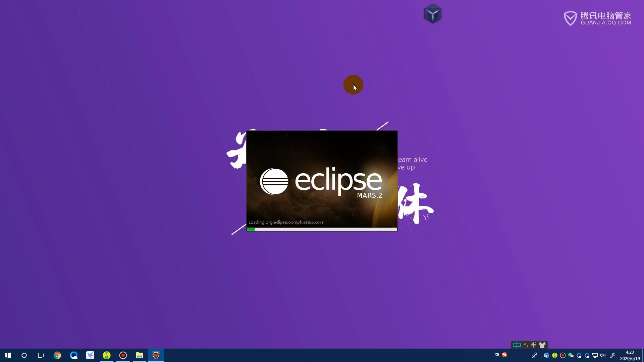Image resolution: width=644 pixels, height=362 pixels.
Task: Click the Eclipse splash progress bar
Action: pyautogui.click(x=322, y=229)
